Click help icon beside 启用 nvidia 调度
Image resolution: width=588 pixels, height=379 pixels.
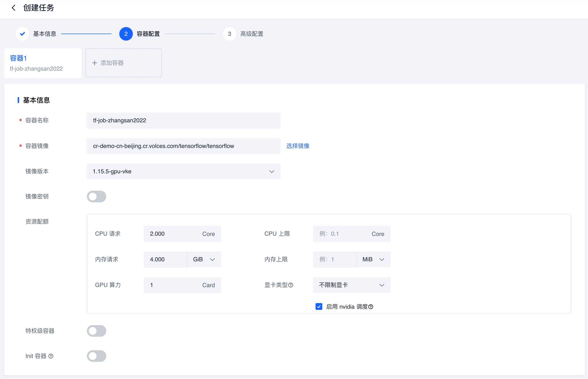click(x=371, y=307)
